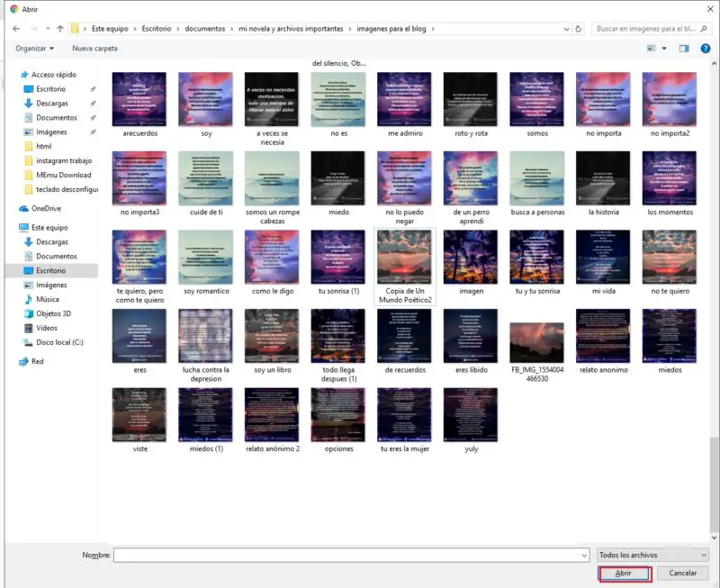Viewport: 720px width, 588px height.
Task: Expand the Nombre filename dropdown
Action: coord(584,556)
